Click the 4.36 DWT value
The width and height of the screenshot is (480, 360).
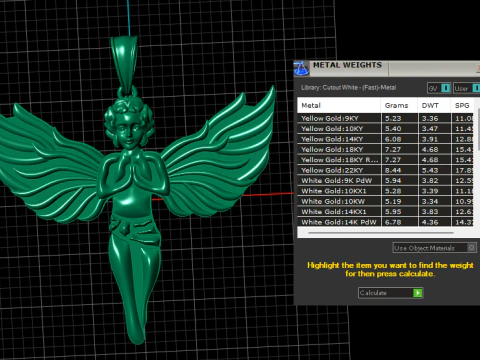[x=430, y=222]
